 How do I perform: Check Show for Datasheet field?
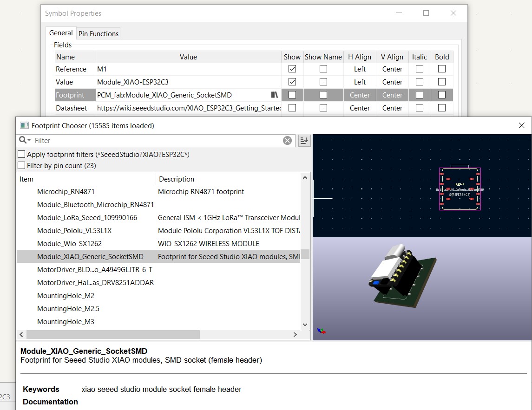pyautogui.click(x=292, y=108)
